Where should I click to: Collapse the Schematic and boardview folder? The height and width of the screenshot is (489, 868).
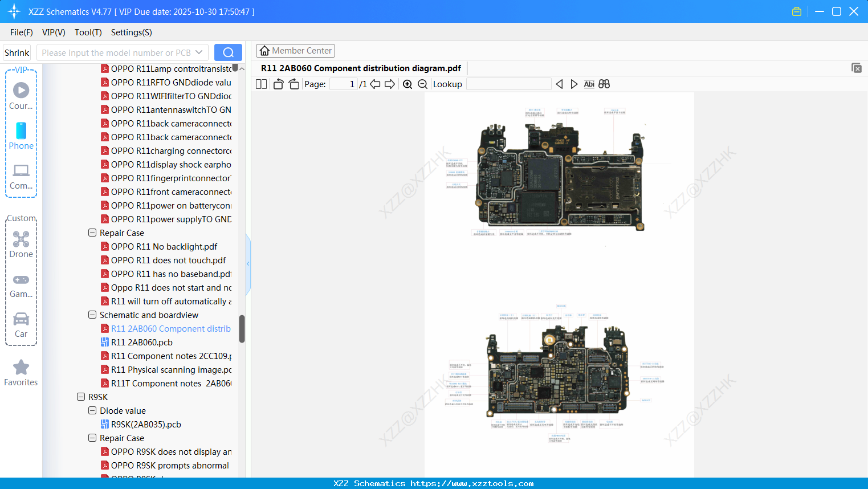(92, 315)
